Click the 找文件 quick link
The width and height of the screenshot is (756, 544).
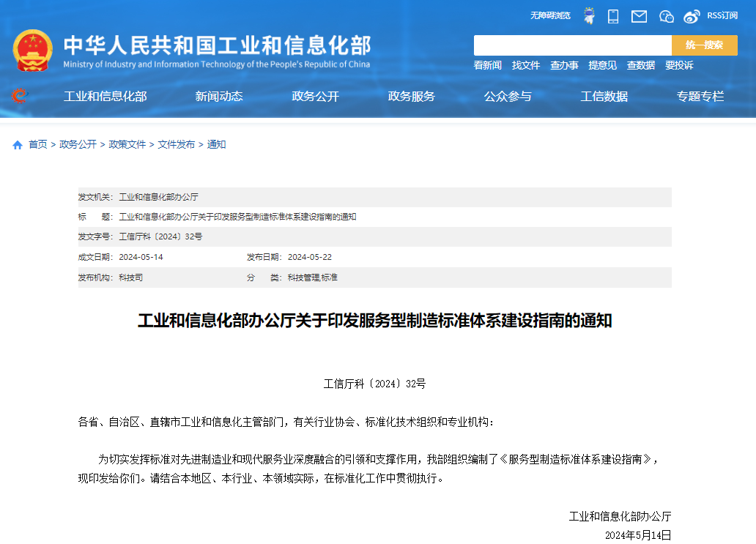coord(526,65)
